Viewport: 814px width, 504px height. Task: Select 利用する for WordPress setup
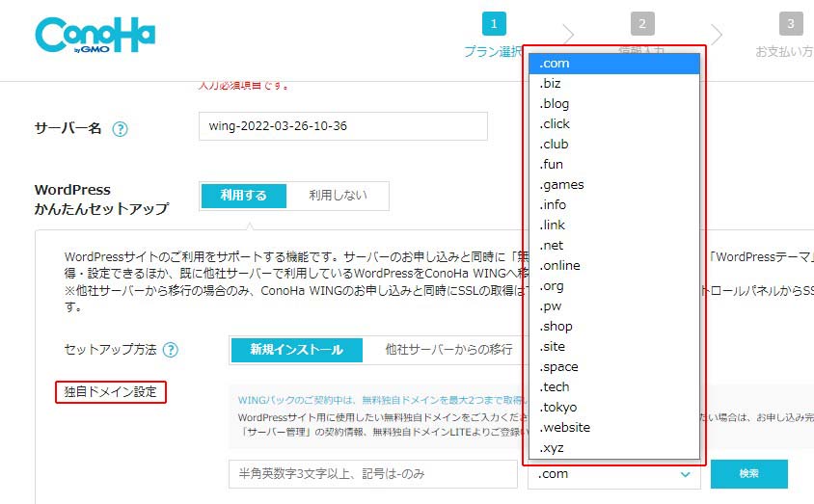tap(243, 196)
